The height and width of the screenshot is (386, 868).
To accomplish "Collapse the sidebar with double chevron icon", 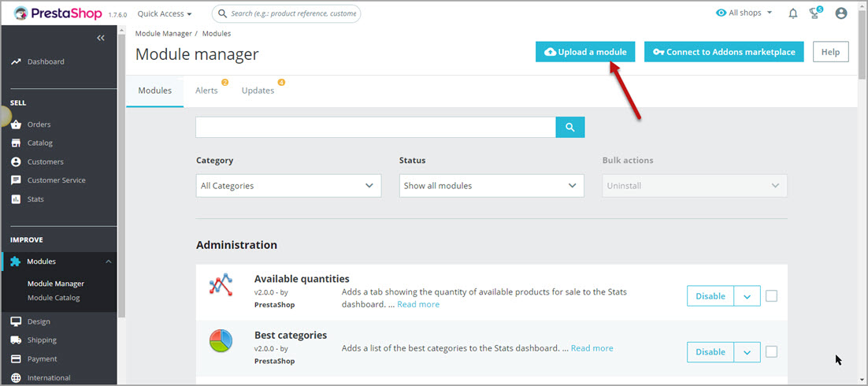I will pos(101,38).
